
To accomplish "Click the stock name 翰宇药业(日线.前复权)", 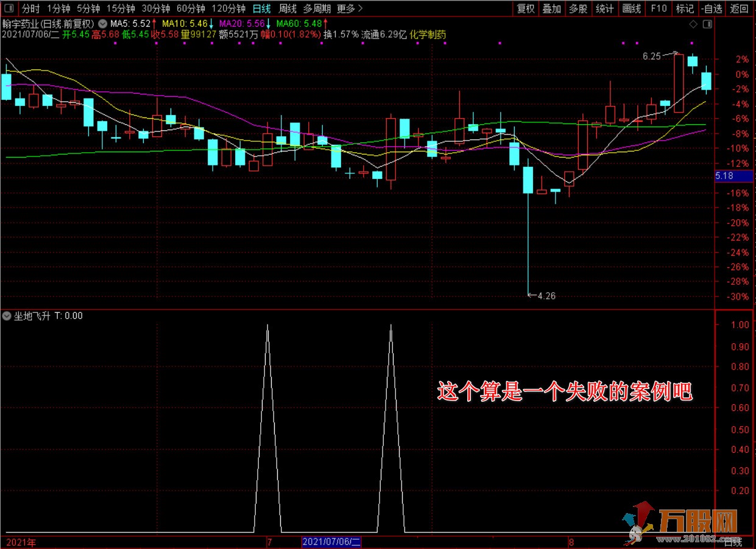I will coord(48,24).
